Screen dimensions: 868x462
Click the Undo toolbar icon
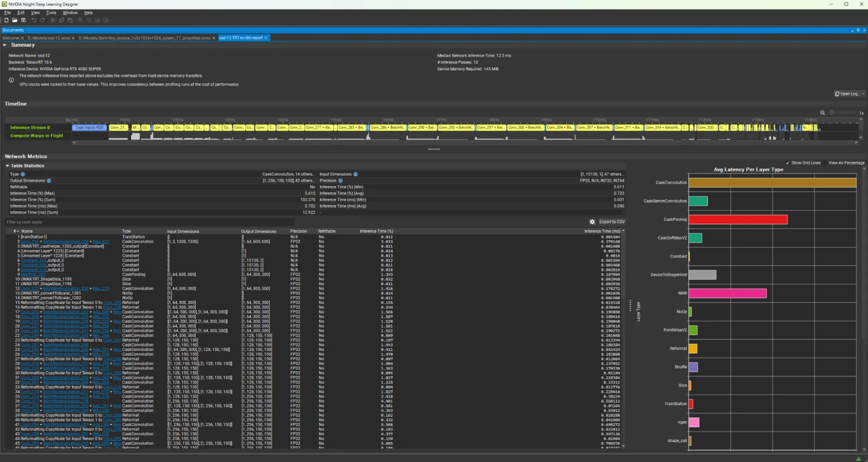pos(34,20)
